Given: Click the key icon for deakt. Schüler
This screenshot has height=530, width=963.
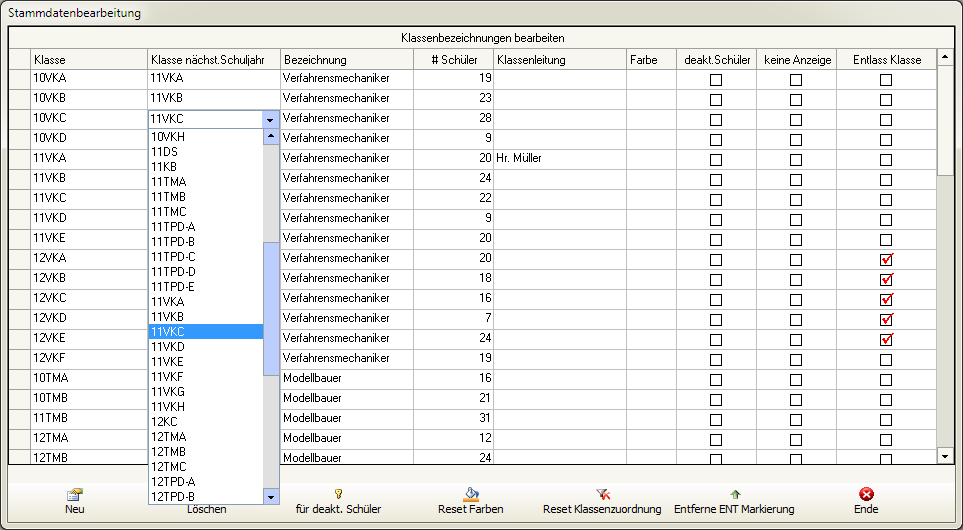Looking at the screenshot, I should pos(338,494).
